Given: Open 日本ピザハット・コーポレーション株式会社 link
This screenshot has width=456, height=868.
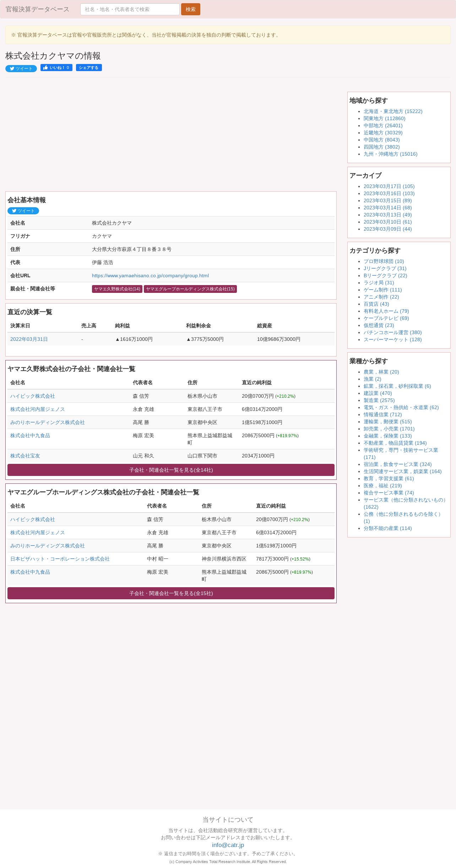Looking at the screenshot, I should pos(60,559).
